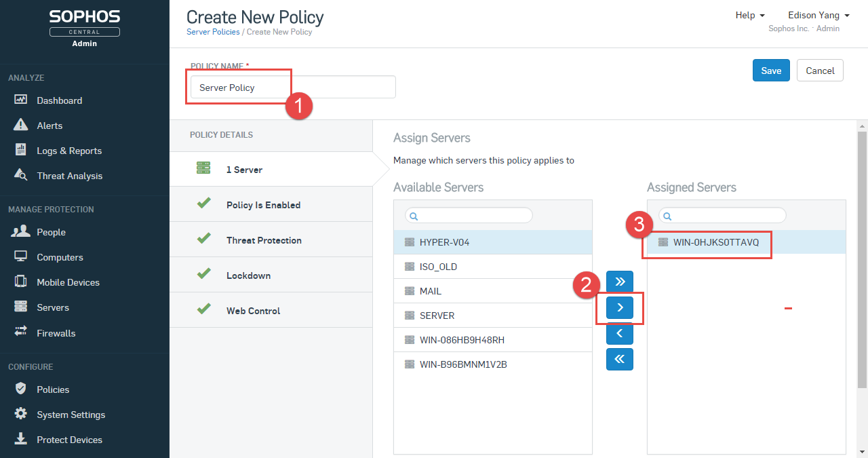The width and height of the screenshot is (868, 458).
Task: Click the Policy Name input field
Action: (293, 87)
